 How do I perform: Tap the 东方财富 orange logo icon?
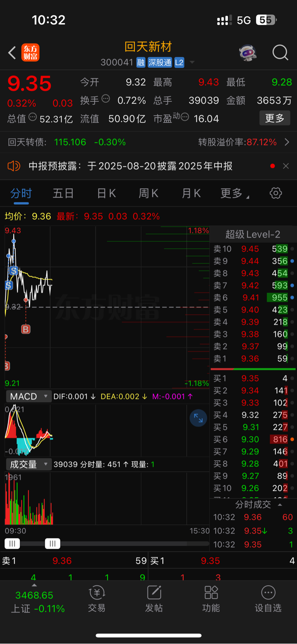[x=30, y=53]
